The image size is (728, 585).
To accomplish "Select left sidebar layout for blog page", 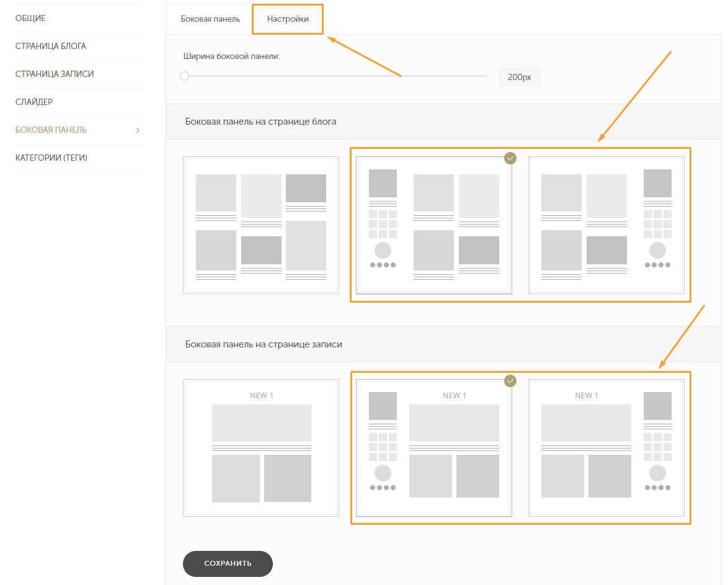I will tap(433, 225).
